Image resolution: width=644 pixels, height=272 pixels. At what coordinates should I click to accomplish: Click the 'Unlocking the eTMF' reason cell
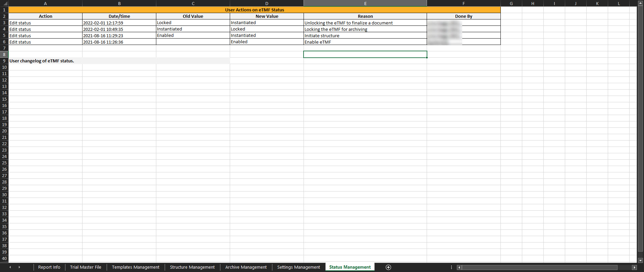point(365,23)
